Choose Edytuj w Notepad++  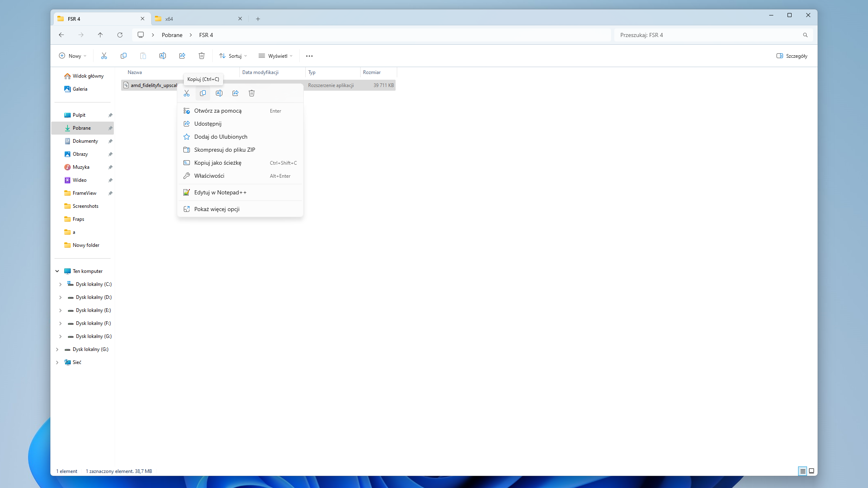[x=240, y=192]
